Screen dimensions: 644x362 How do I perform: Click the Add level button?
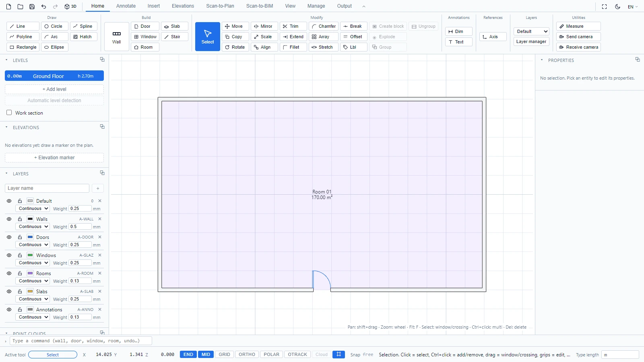tap(54, 89)
